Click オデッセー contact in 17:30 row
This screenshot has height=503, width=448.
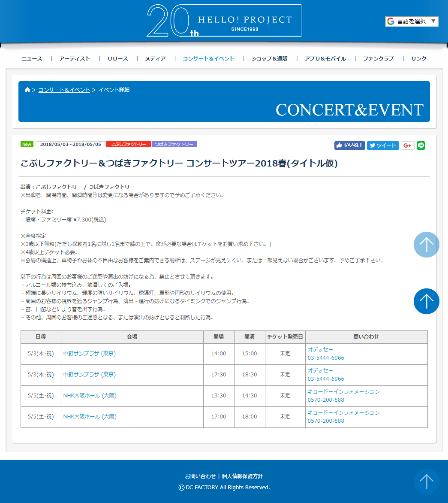pyautogui.click(x=320, y=370)
